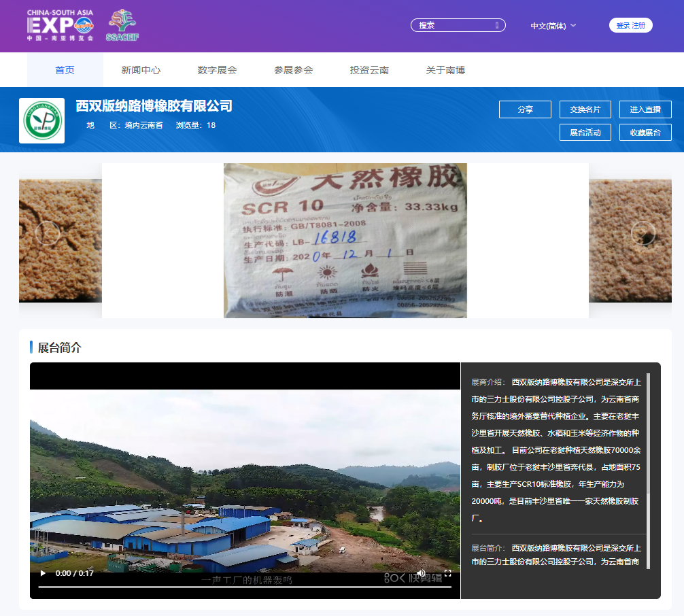
Task: Click the 展商介绍 label text
Action: (489, 382)
